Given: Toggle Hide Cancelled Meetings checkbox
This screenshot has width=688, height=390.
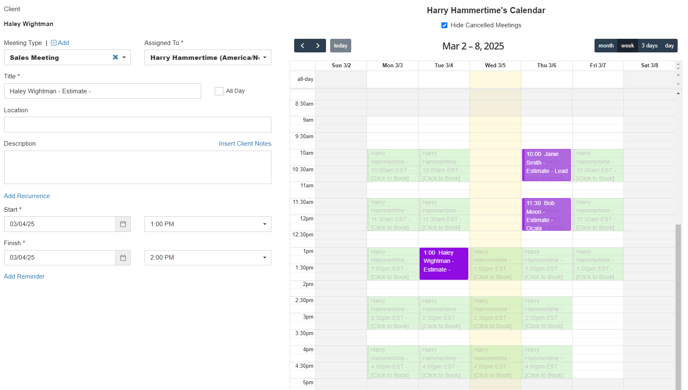Looking at the screenshot, I should pyautogui.click(x=444, y=25).
